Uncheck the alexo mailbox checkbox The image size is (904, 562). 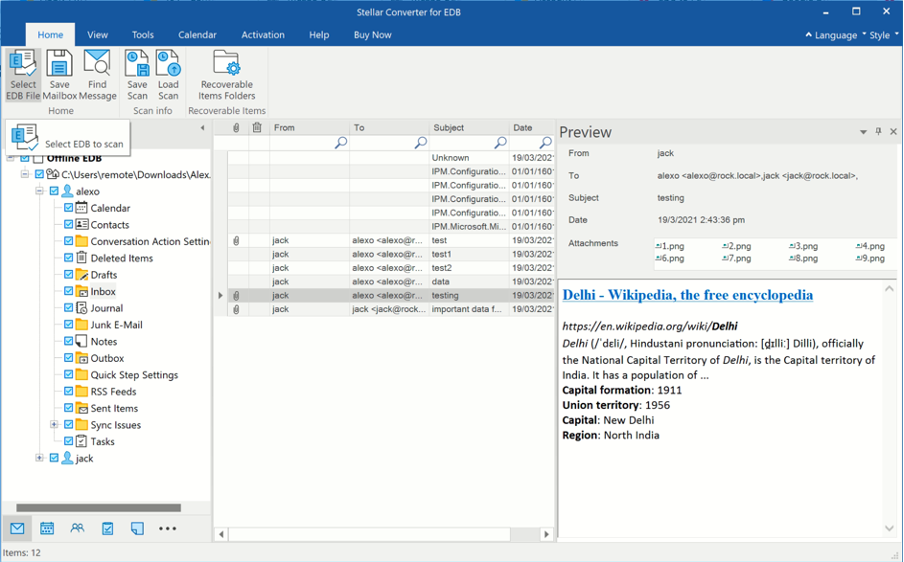coord(54,191)
